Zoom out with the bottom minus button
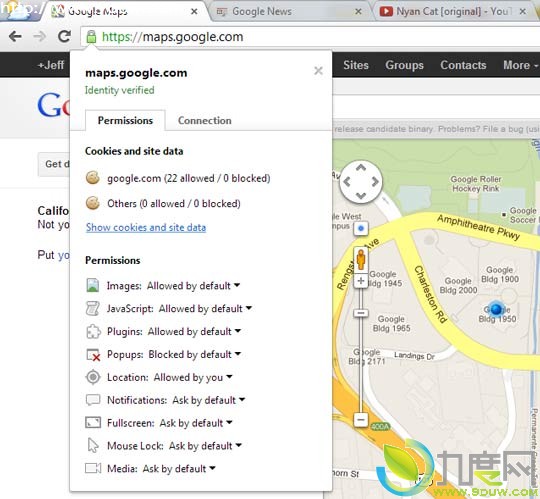The image size is (540, 499). 361,420
